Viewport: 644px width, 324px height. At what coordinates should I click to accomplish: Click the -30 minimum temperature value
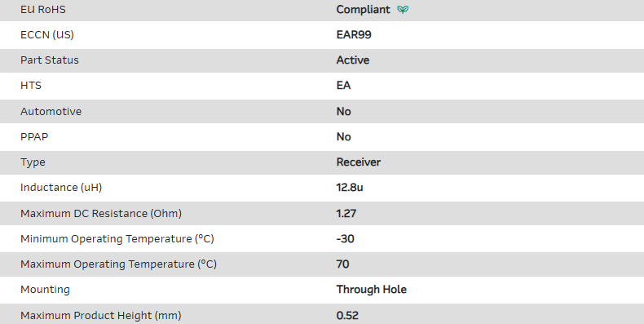[345, 239]
